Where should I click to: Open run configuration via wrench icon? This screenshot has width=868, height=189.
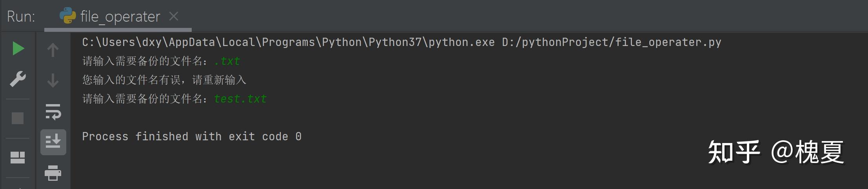(18, 79)
